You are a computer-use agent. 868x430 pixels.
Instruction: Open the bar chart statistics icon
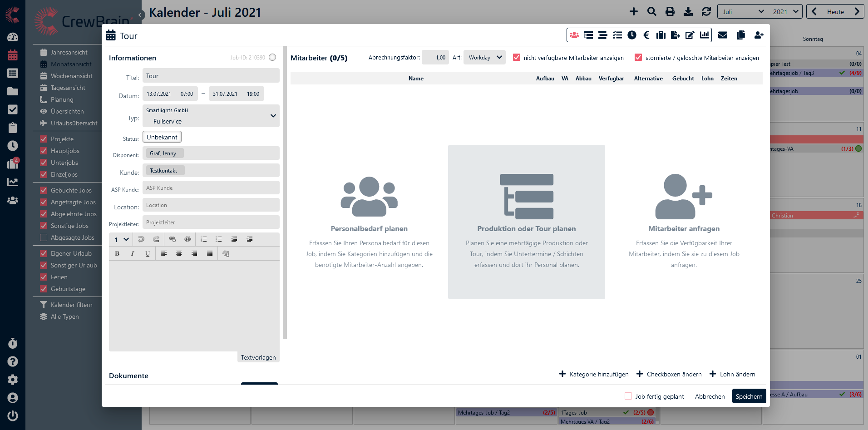[705, 35]
